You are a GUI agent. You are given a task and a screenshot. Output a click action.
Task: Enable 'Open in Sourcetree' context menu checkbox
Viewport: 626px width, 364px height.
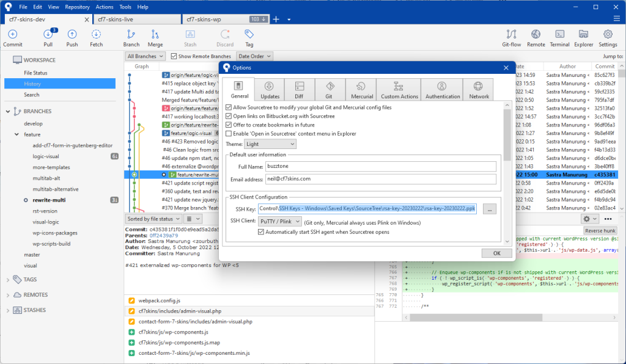tap(229, 133)
